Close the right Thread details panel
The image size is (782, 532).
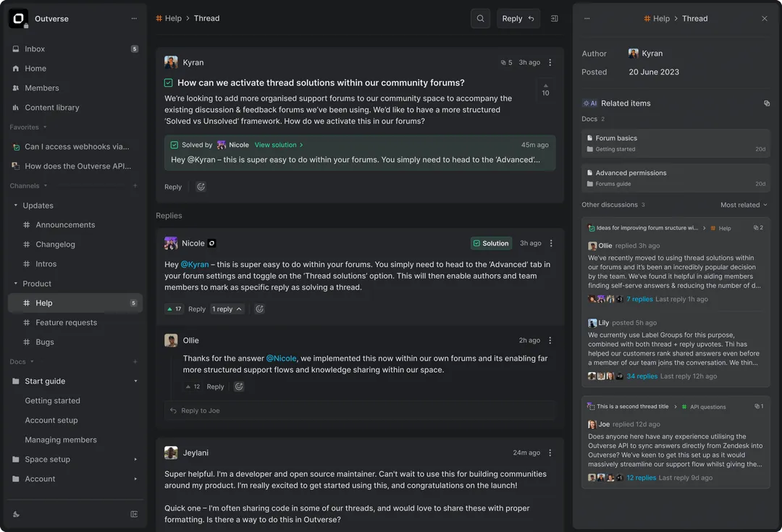(765, 18)
